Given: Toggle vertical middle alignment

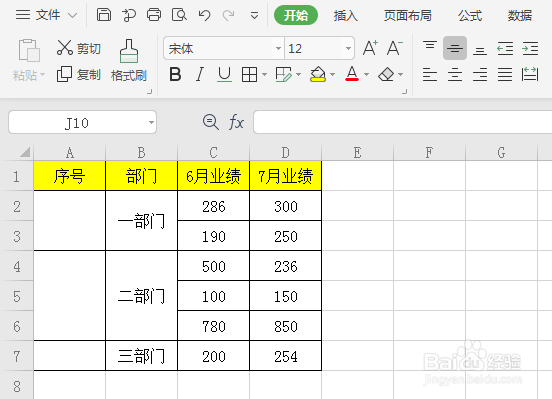Looking at the screenshot, I should pyautogui.click(x=455, y=48).
